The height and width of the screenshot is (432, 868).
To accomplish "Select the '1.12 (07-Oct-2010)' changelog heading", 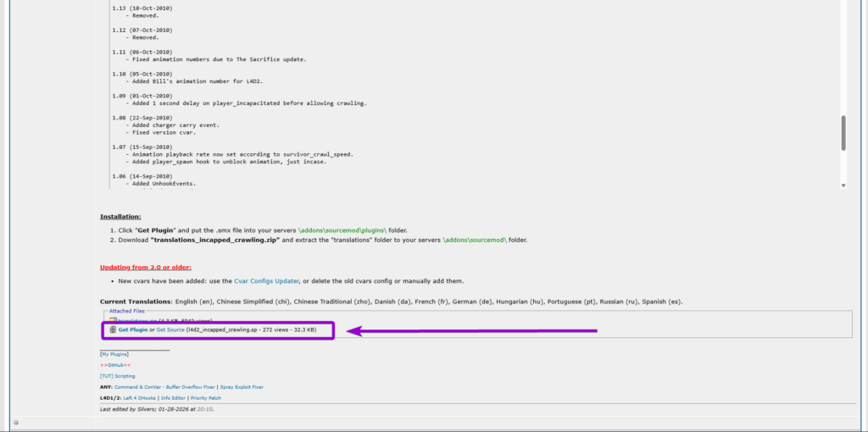I will 142,30.
